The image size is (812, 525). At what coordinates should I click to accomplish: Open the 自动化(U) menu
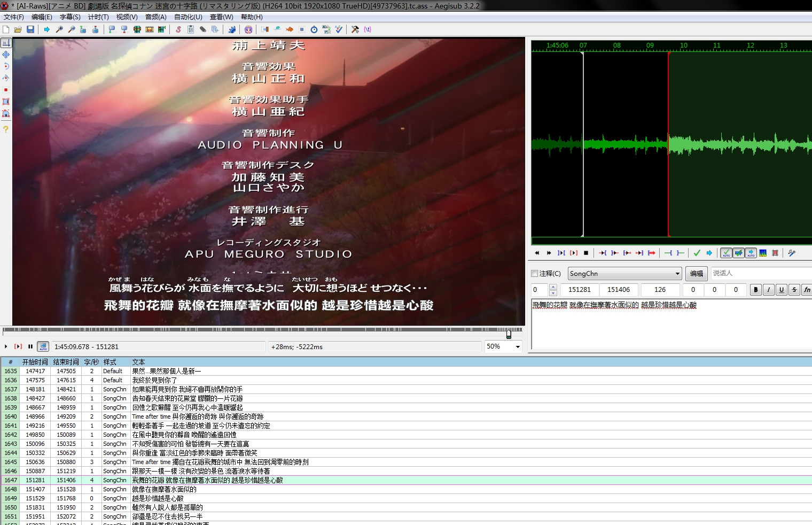(x=188, y=17)
